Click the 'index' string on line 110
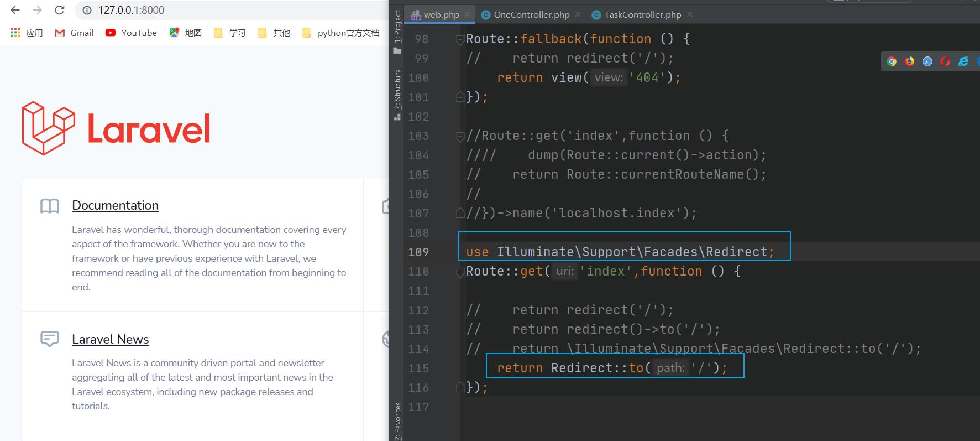This screenshot has width=980, height=441. [605, 271]
